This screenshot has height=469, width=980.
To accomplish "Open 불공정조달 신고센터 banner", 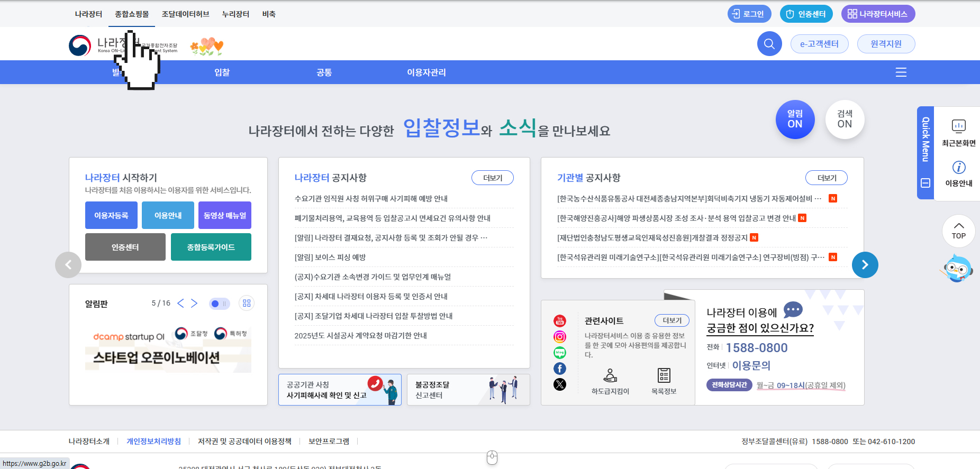I will pos(468,390).
